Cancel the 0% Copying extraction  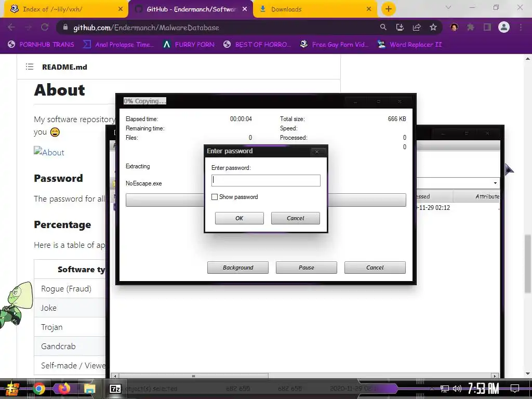tap(375, 268)
